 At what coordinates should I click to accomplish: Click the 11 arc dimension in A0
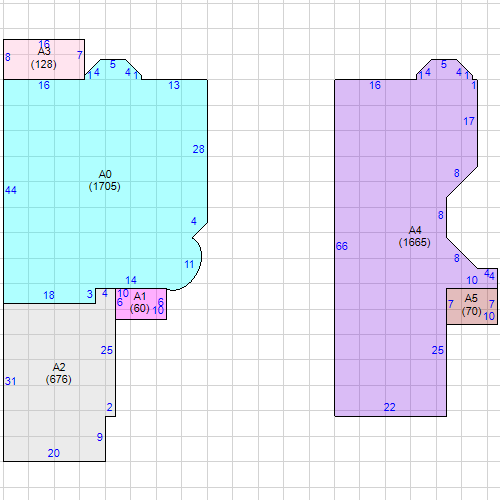coord(189,265)
